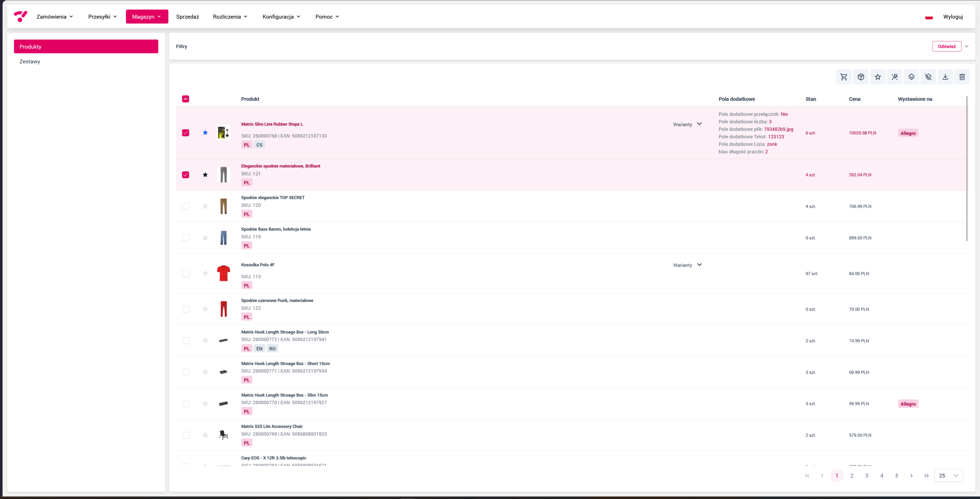The width and height of the screenshot is (980, 499).
Task: Click the download toolbar icon
Action: pyautogui.click(x=945, y=77)
